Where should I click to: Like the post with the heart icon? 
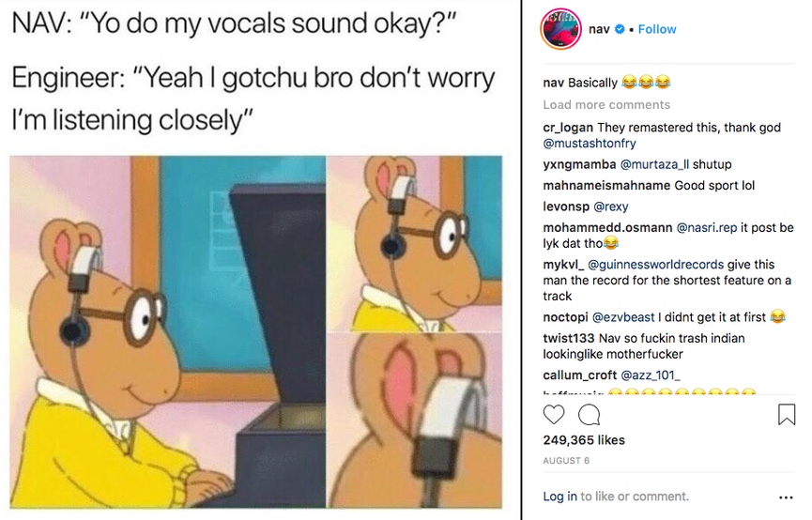(554, 415)
